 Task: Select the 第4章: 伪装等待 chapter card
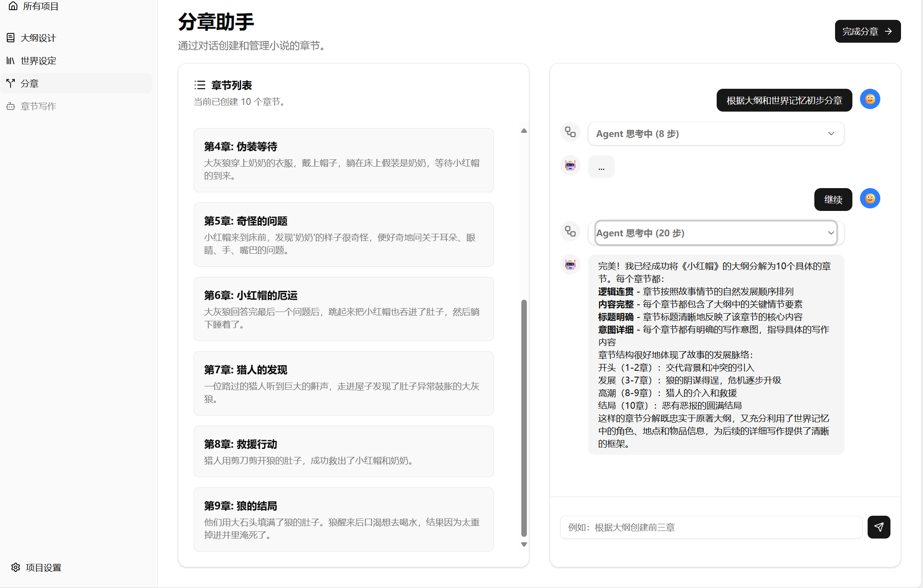pyautogui.click(x=343, y=160)
